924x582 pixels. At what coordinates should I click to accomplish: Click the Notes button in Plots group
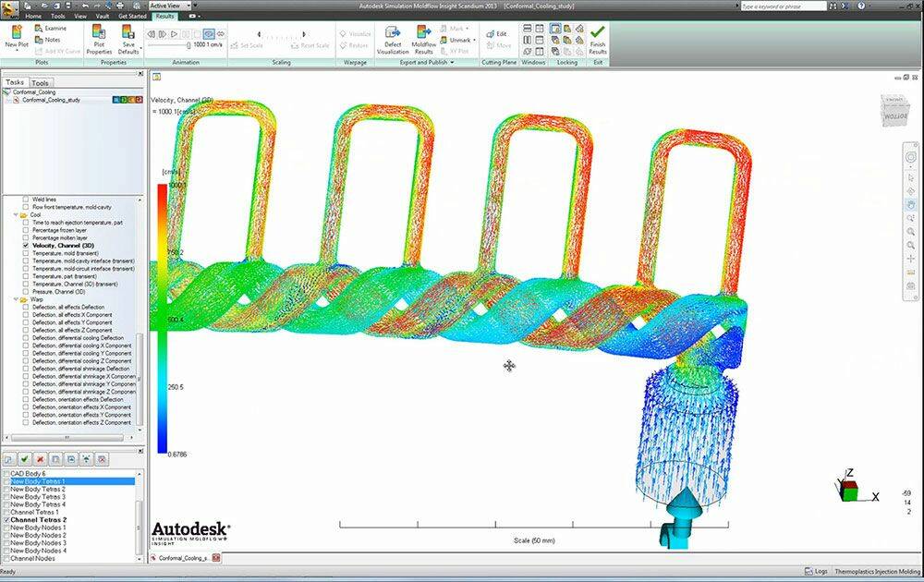click(x=48, y=40)
